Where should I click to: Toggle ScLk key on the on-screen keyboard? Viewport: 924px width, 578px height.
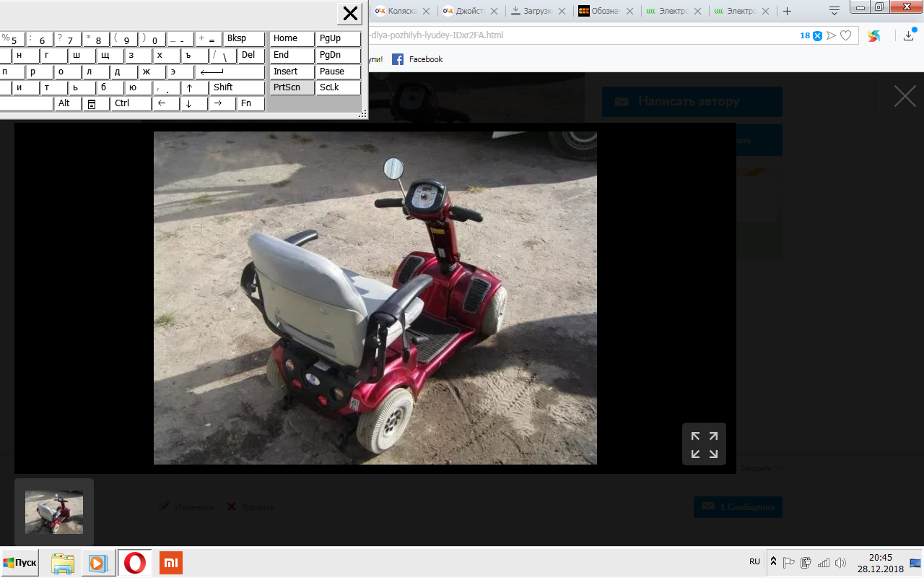[338, 87]
